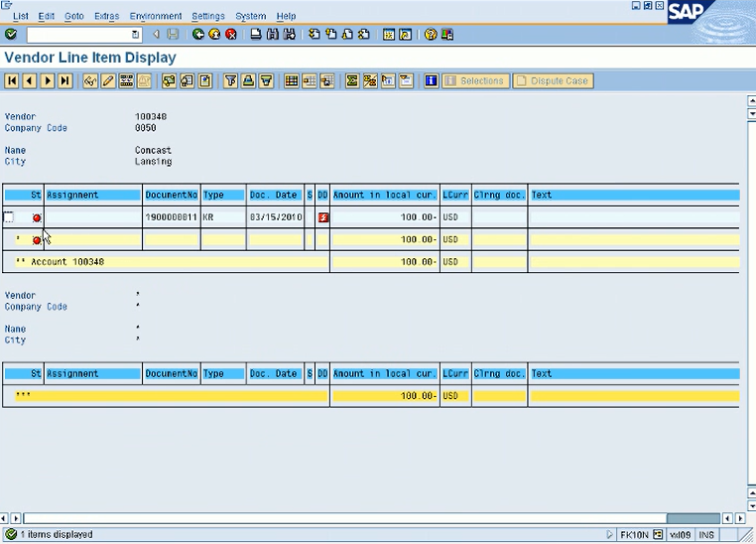Cancel using the red X icon
The height and width of the screenshot is (544, 756).
click(231, 34)
